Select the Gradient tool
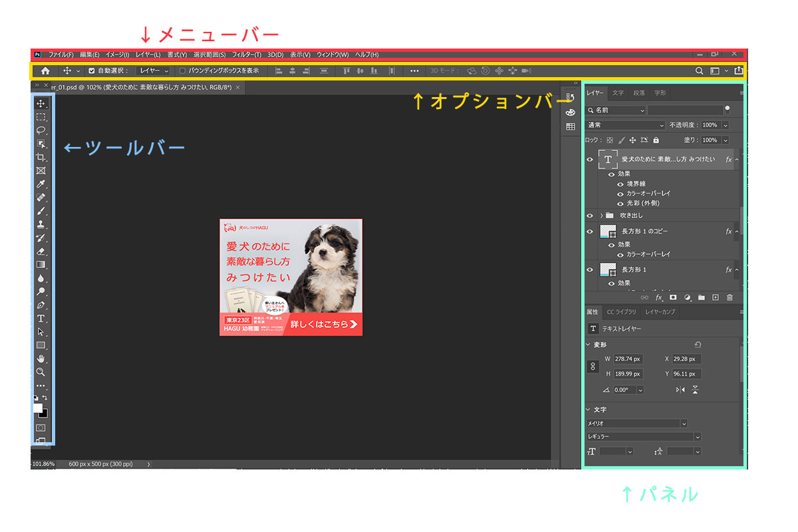798x532 pixels. tap(41, 265)
